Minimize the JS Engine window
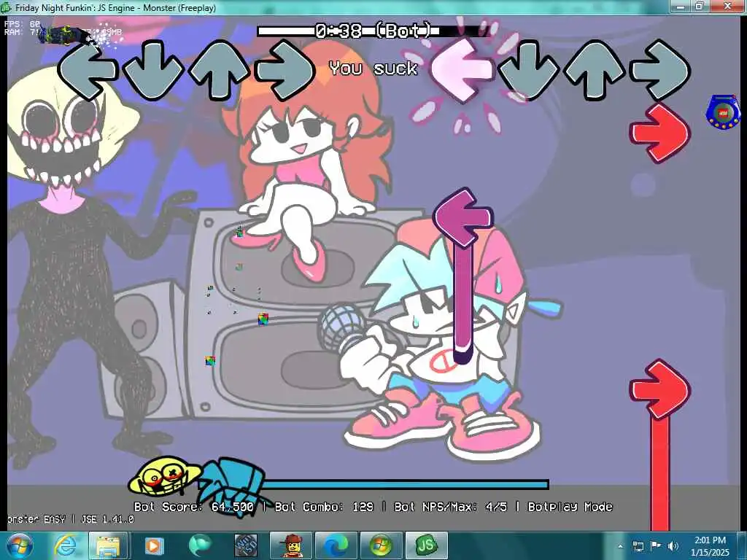Viewport: 747px width, 560px height. [x=681, y=6]
